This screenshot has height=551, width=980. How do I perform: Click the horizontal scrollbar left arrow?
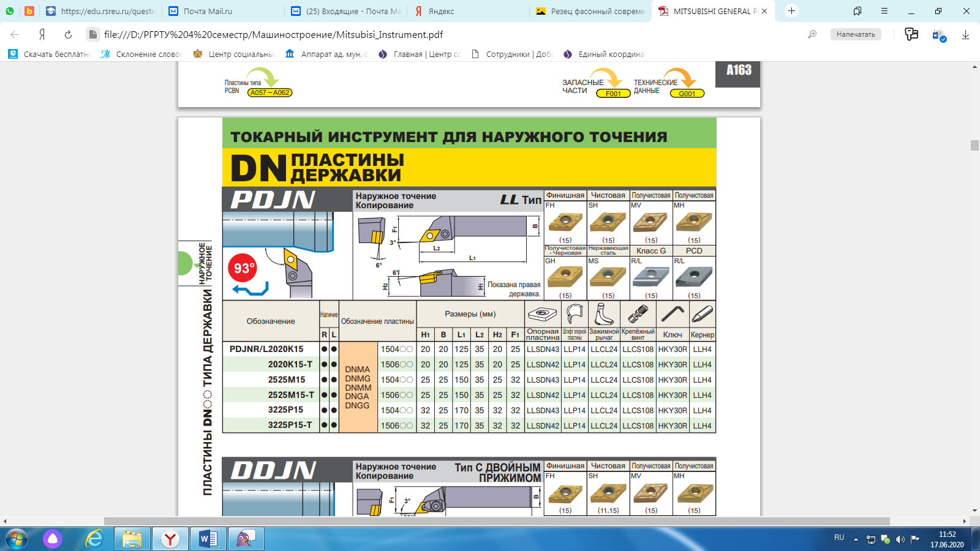pyautogui.click(x=5, y=522)
